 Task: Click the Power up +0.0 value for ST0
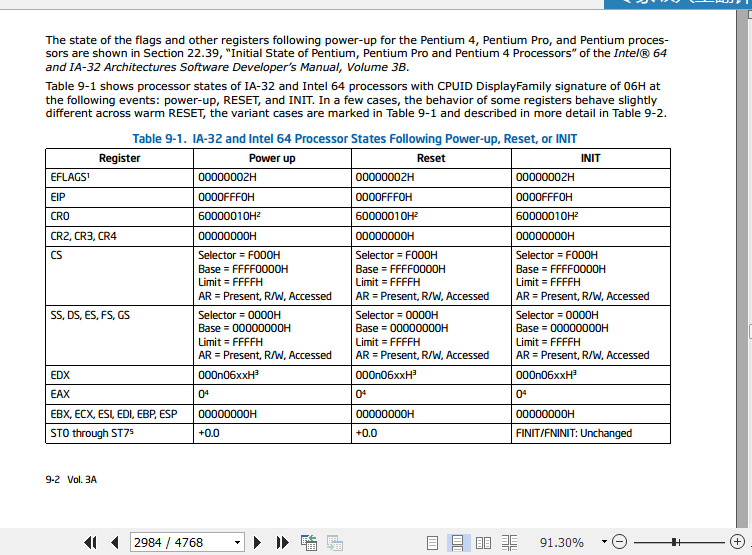pos(209,434)
